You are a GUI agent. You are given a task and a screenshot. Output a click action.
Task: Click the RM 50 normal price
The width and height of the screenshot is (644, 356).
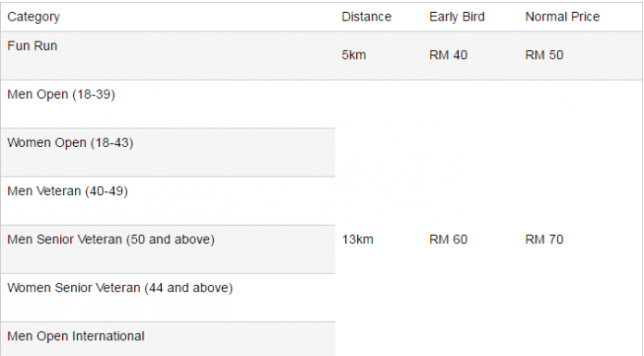tap(544, 55)
